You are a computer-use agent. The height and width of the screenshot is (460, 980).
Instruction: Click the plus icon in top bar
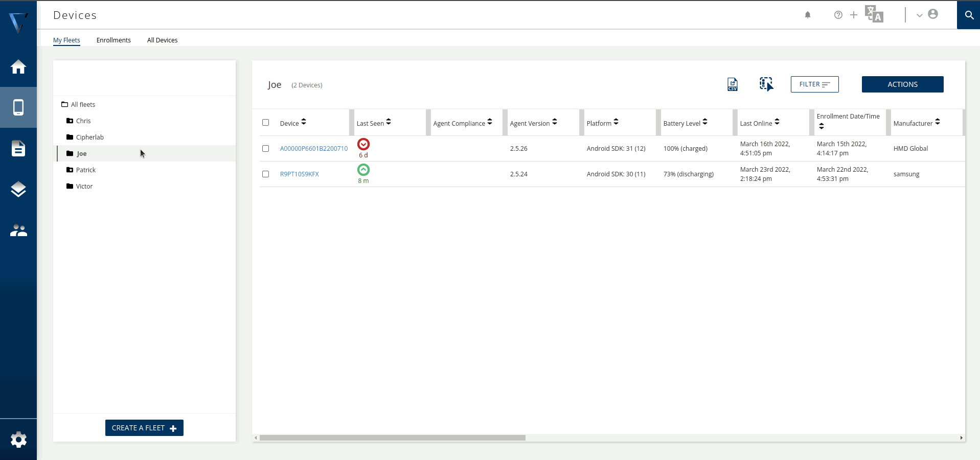pos(854,15)
